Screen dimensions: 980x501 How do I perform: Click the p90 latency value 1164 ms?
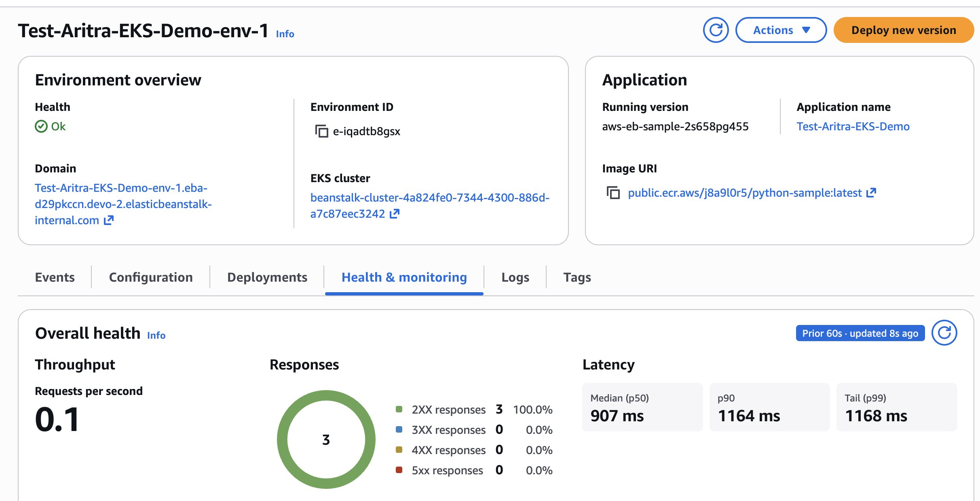click(x=749, y=416)
